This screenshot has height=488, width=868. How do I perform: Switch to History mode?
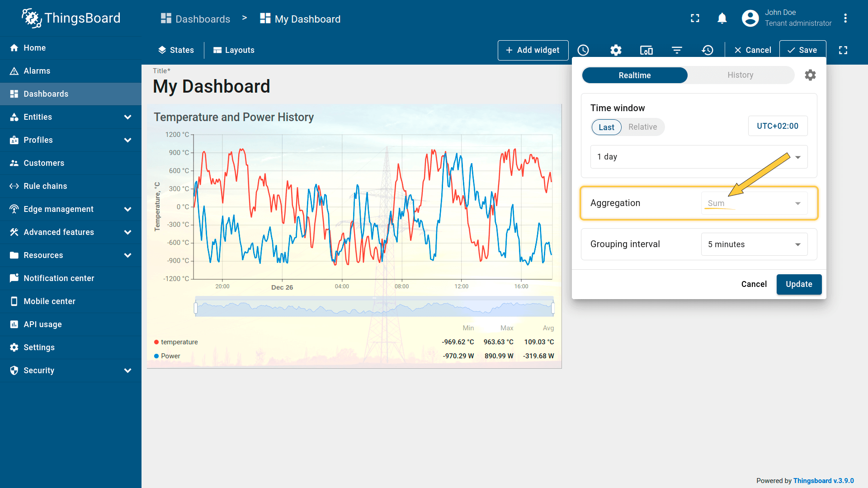pos(740,75)
